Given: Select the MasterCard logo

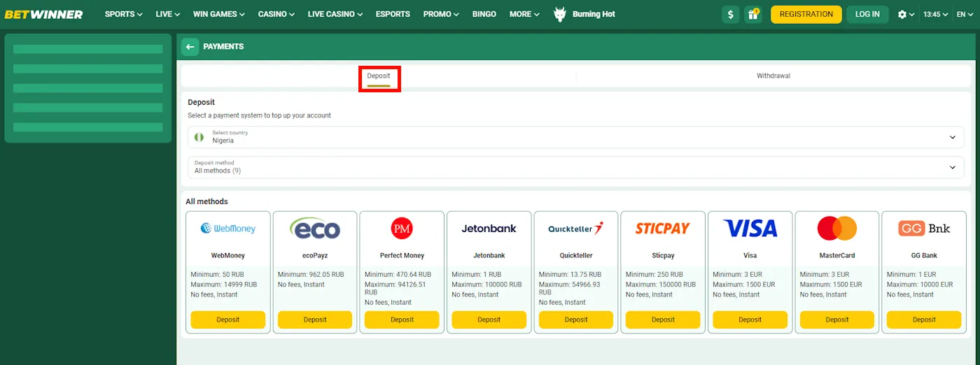Looking at the screenshot, I should (836, 228).
